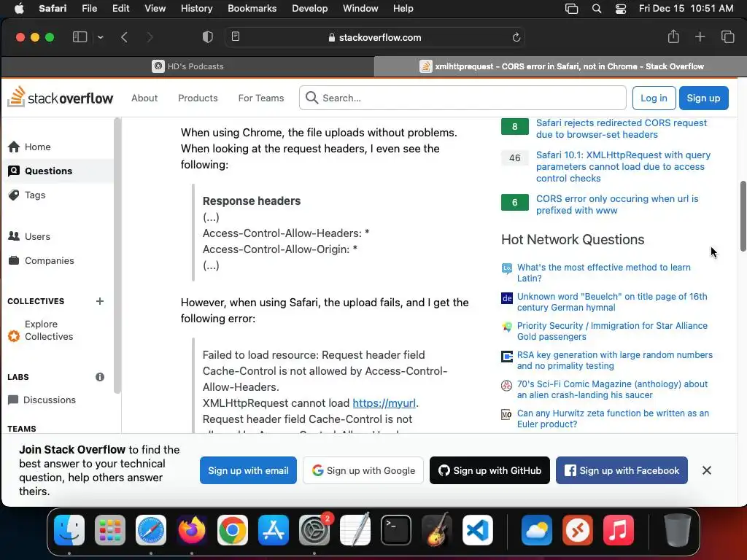The width and height of the screenshot is (747, 560).
Task: Go back with the Safari back arrow
Action: click(124, 37)
